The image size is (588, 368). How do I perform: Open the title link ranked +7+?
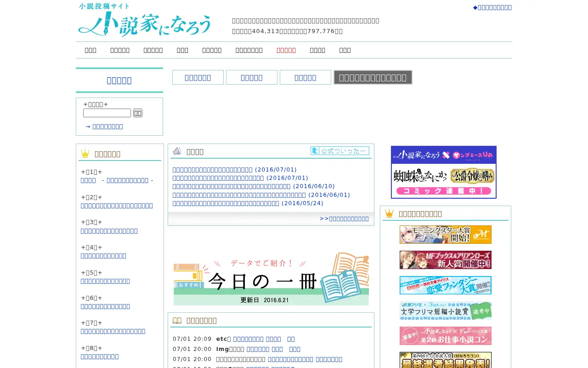point(113,331)
